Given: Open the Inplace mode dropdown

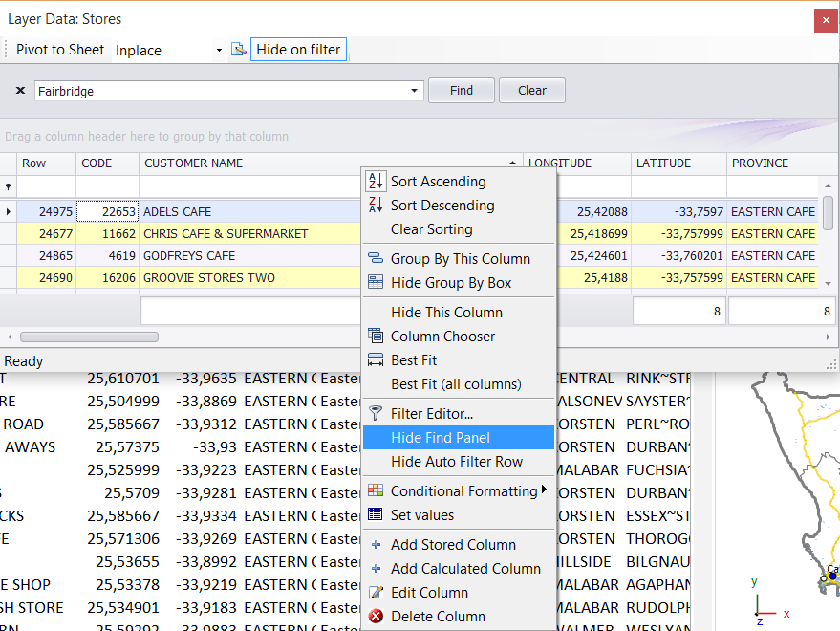Looking at the screenshot, I should (220, 50).
